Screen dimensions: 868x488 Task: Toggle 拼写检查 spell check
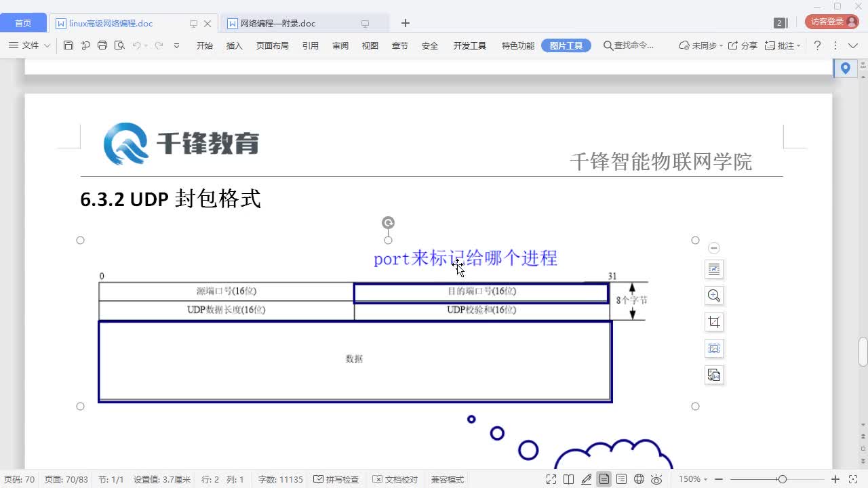(x=336, y=479)
